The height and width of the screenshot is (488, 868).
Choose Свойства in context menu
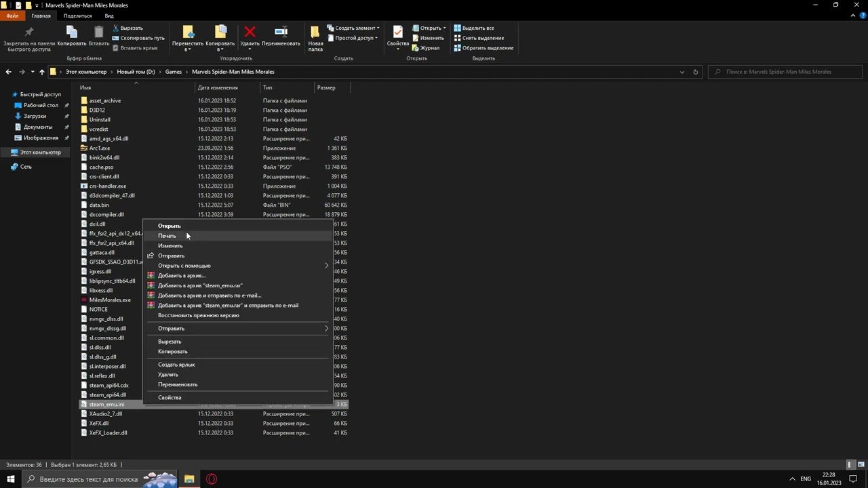[x=237, y=398]
